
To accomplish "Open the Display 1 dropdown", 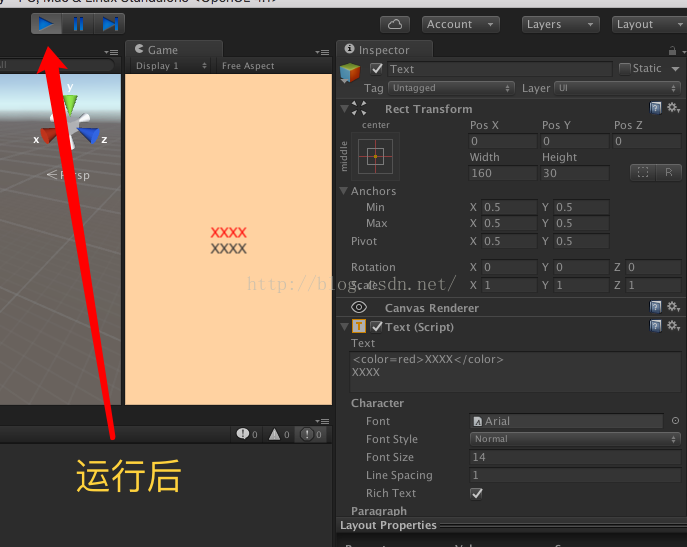I will pos(170,66).
